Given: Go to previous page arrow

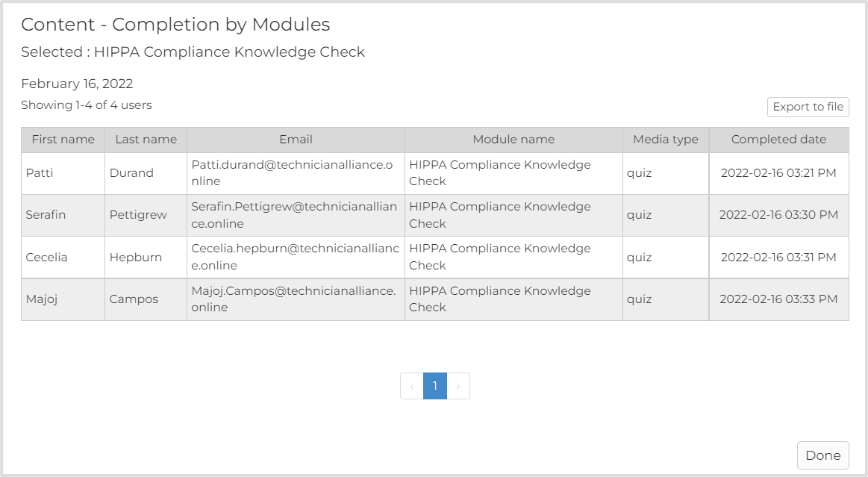Looking at the screenshot, I should point(412,386).
